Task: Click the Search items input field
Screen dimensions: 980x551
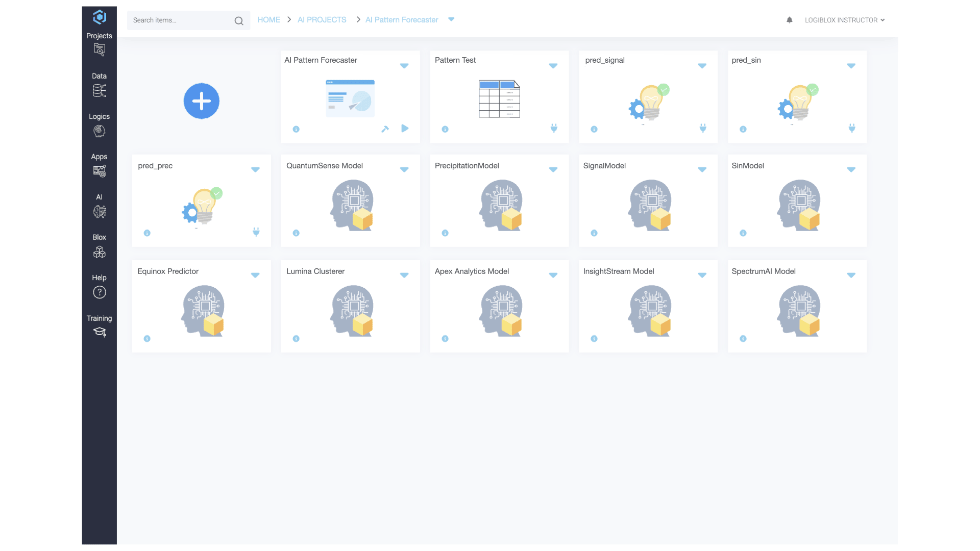Action: (x=181, y=20)
